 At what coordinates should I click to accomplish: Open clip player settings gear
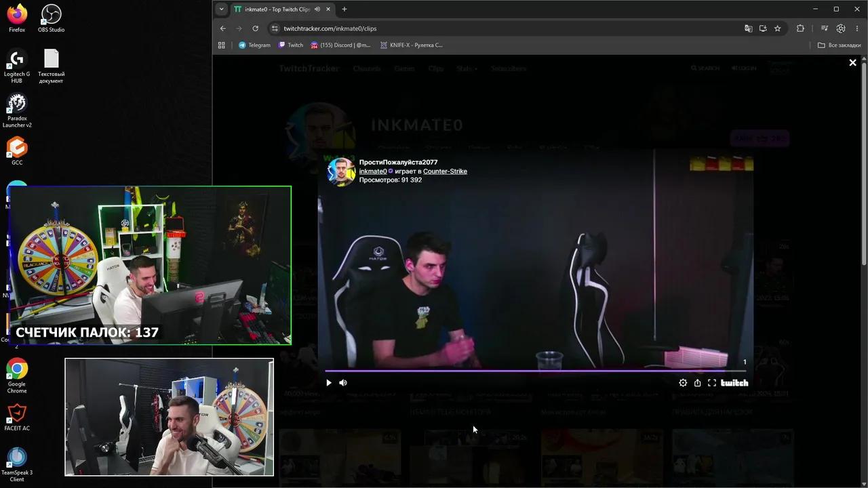683,383
